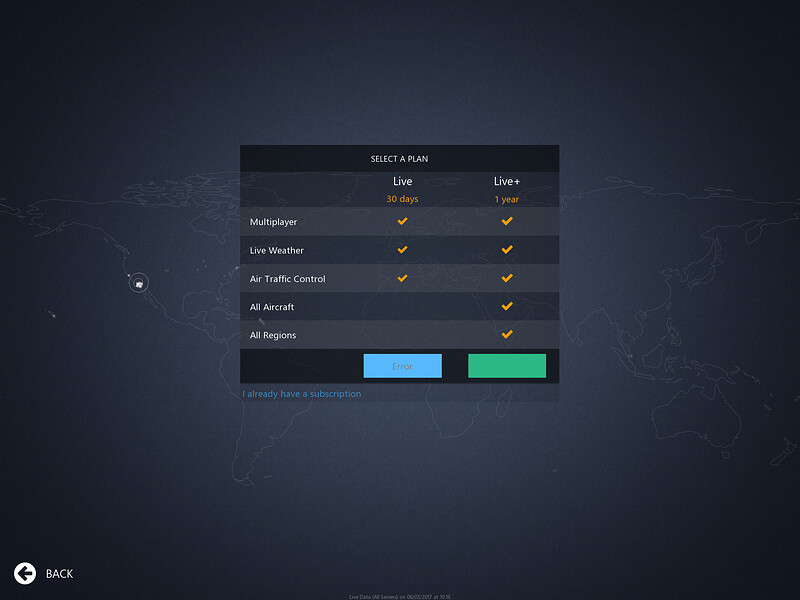Go back using the BACK arrow icon
This screenshot has width=800, height=600.
click(x=24, y=573)
